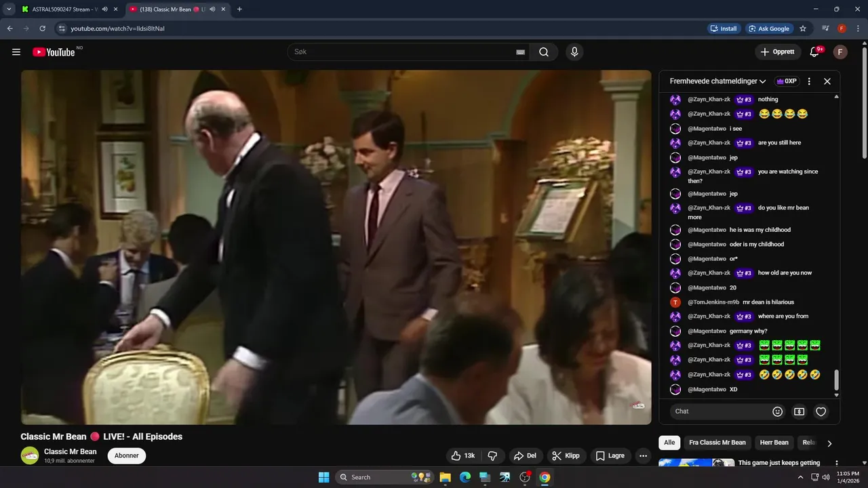The image size is (868, 488).
Task: Open Chrome media controls icon
Action: 825,28
